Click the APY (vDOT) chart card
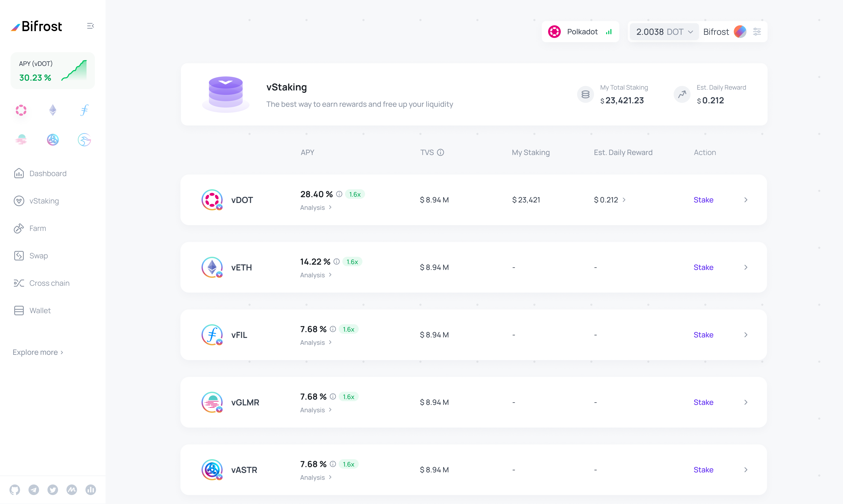Screen dimensions: 843x504 (53, 71)
